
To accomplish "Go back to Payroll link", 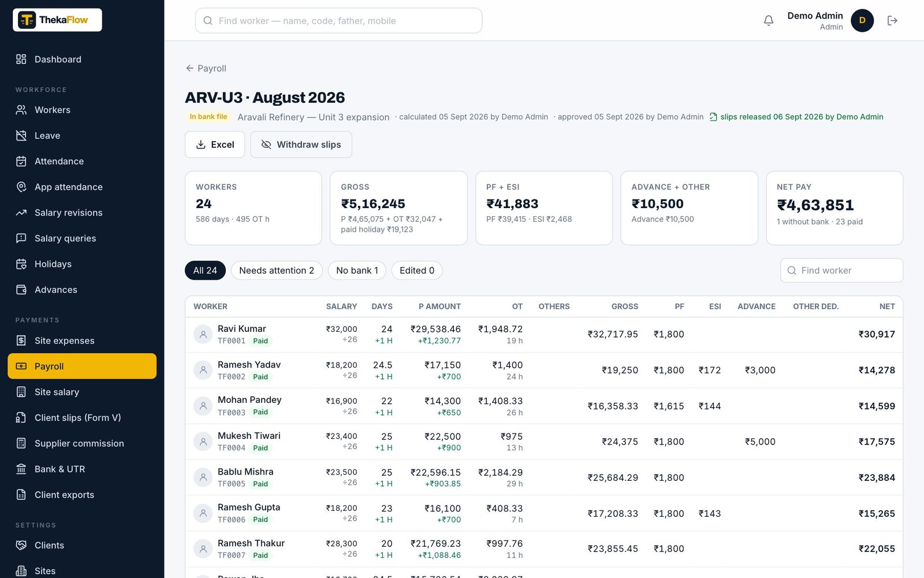I will (x=206, y=68).
